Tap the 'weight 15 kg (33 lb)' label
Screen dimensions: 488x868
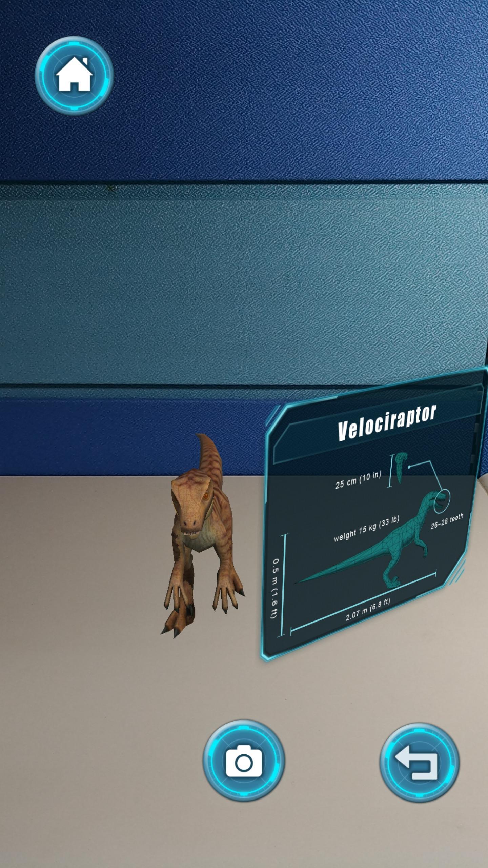[366, 529]
